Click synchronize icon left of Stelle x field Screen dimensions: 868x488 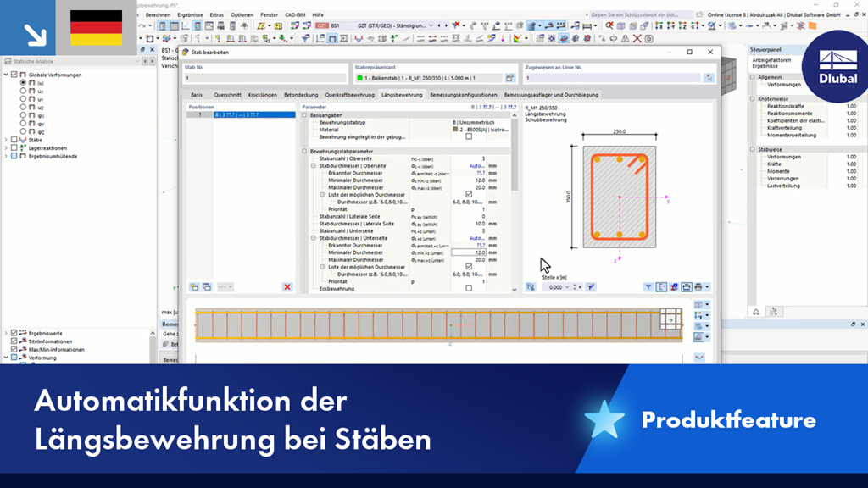point(531,287)
